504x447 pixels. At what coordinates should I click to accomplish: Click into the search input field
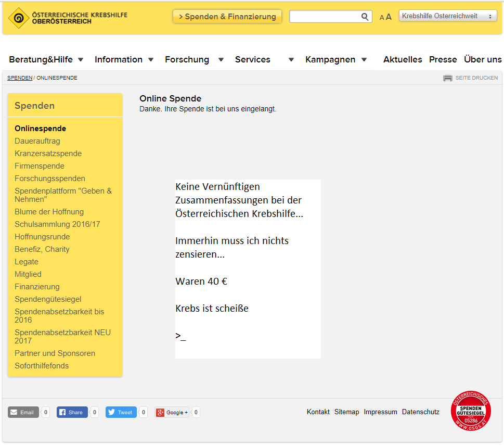pyautogui.click(x=325, y=17)
